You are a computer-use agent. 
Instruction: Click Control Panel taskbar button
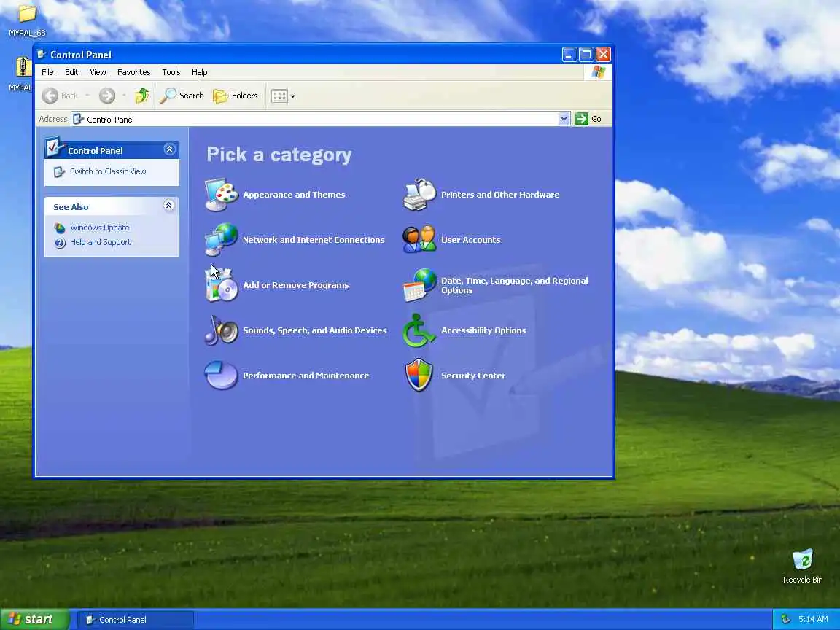click(x=136, y=619)
